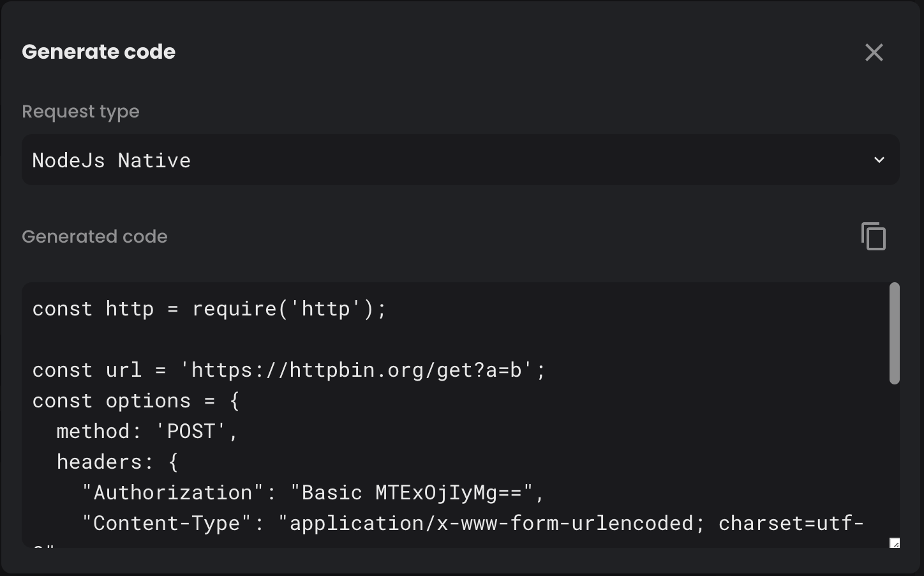Click the Authorization header line
The image size is (924, 576).
tap(313, 493)
